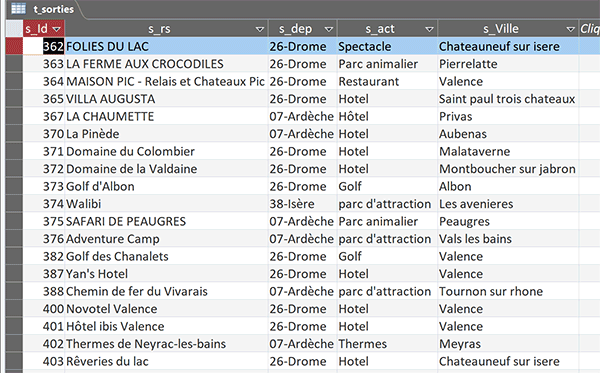
Task: Click the cell LA FERME AUX CROCODILES
Action: tap(166, 64)
